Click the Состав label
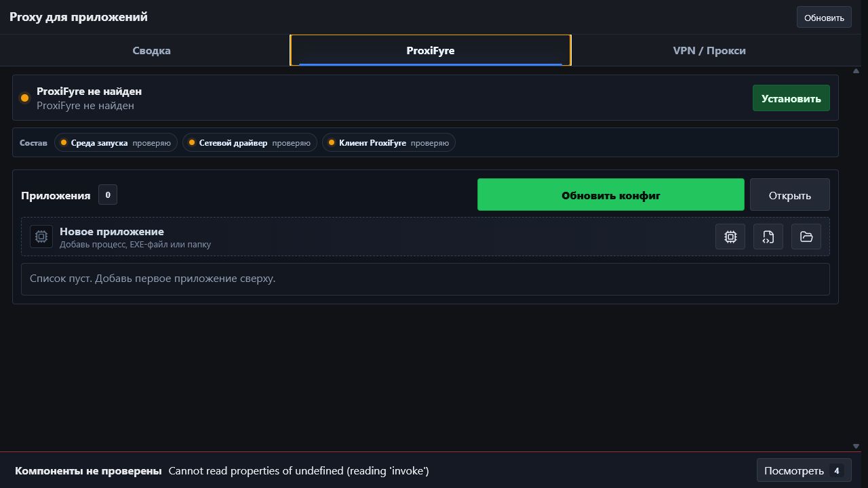The width and height of the screenshot is (868, 488). tap(33, 143)
